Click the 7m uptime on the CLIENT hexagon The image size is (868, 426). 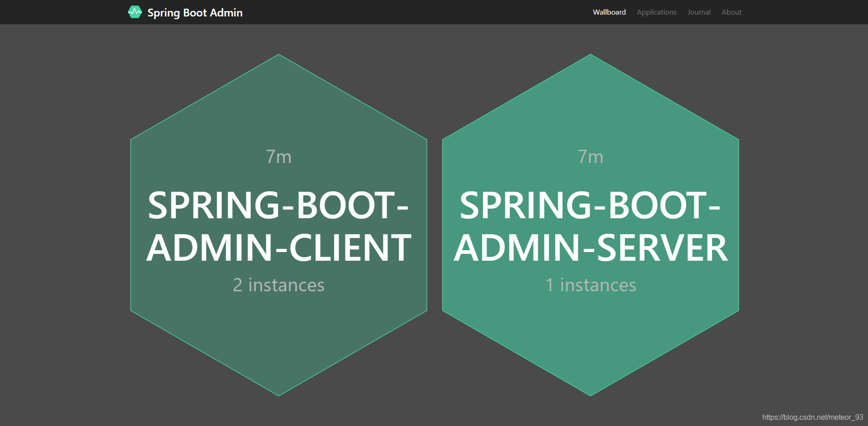pos(279,157)
